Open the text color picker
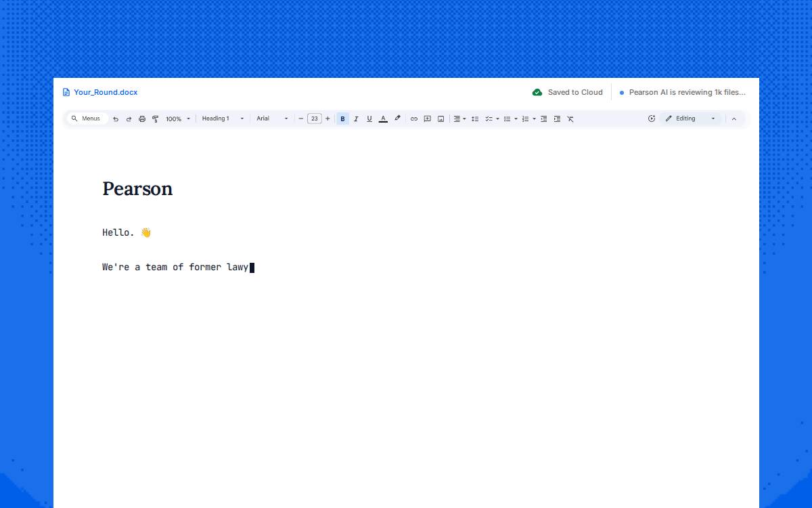This screenshot has height=508, width=812. (383, 119)
